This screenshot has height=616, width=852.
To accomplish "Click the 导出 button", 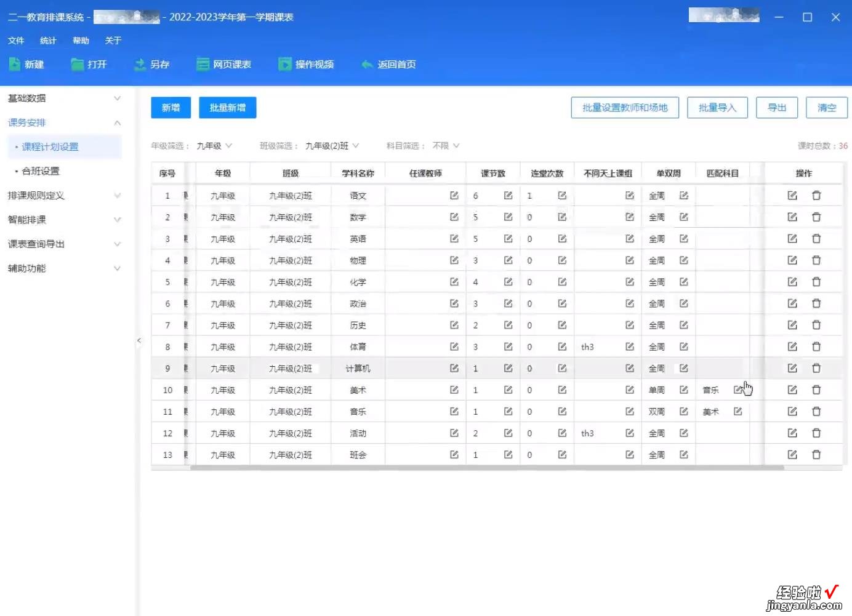I will coord(777,108).
